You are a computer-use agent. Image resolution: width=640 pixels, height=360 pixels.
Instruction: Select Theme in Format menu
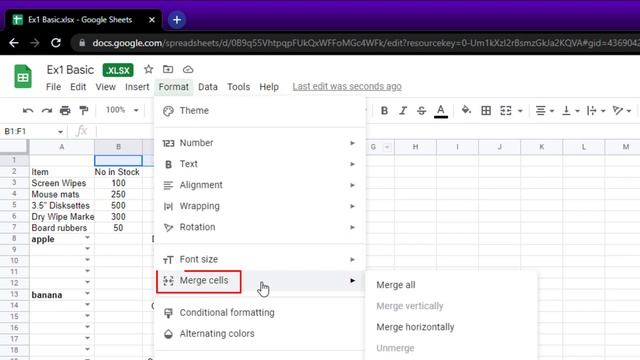pos(260,111)
